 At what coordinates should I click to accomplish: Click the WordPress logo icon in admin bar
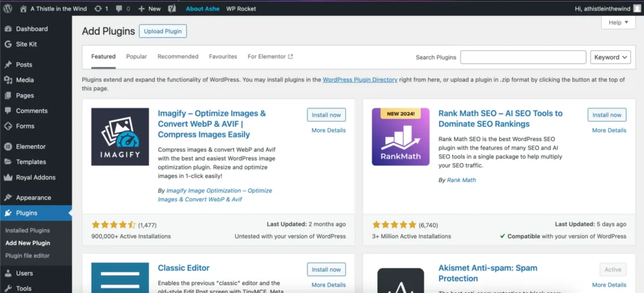tap(8, 9)
